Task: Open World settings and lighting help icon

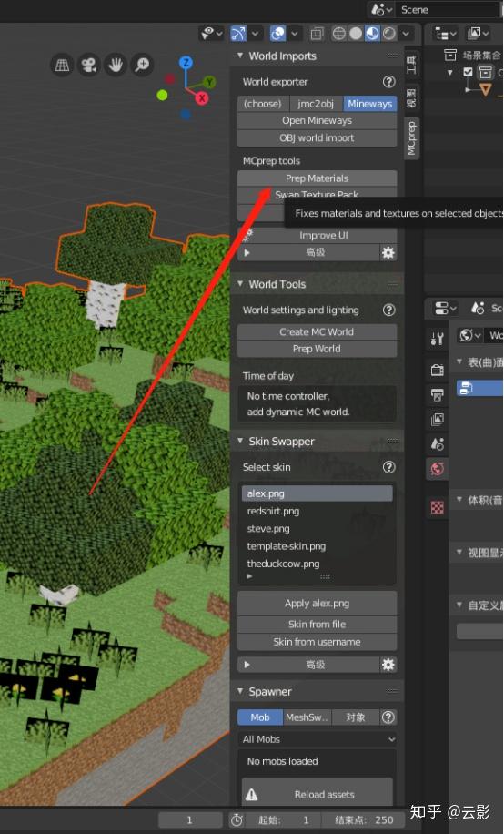Action: (x=389, y=310)
